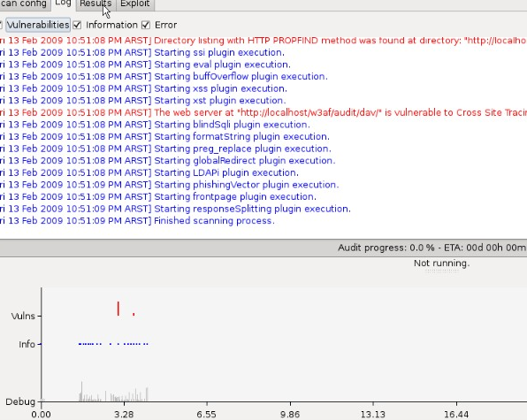Click the 6.55 time axis tick label

207,415
